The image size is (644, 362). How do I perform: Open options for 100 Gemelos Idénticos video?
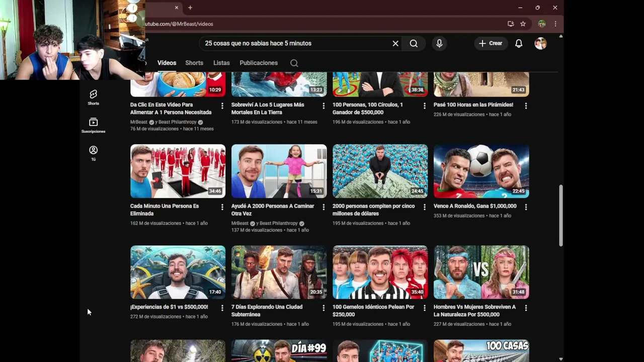(425, 308)
